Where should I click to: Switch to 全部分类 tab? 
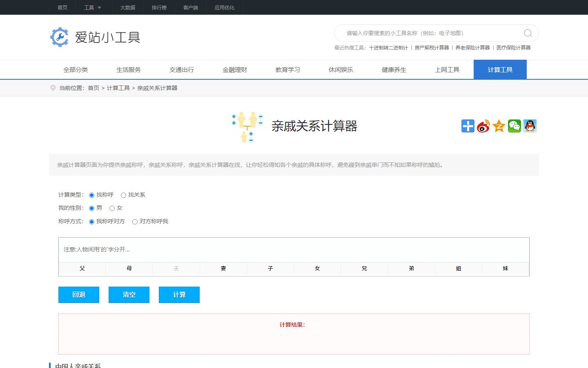tap(76, 70)
